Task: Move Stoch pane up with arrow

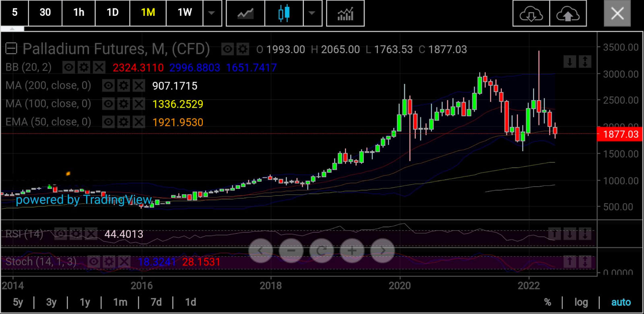Action: 570,262
